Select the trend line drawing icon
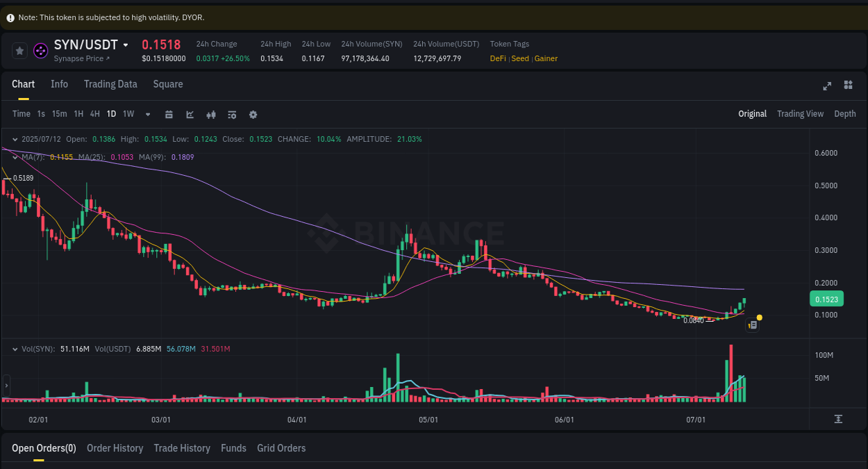Viewport: 868px width, 469px height. pos(190,113)
